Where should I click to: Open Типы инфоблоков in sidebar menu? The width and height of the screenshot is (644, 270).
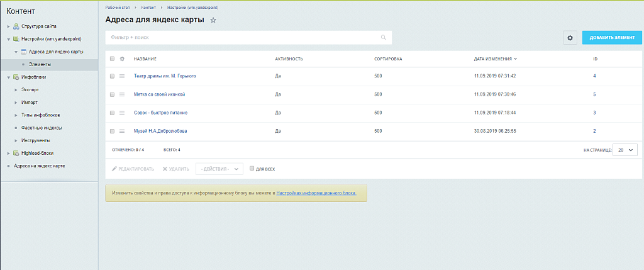(40, 115)
